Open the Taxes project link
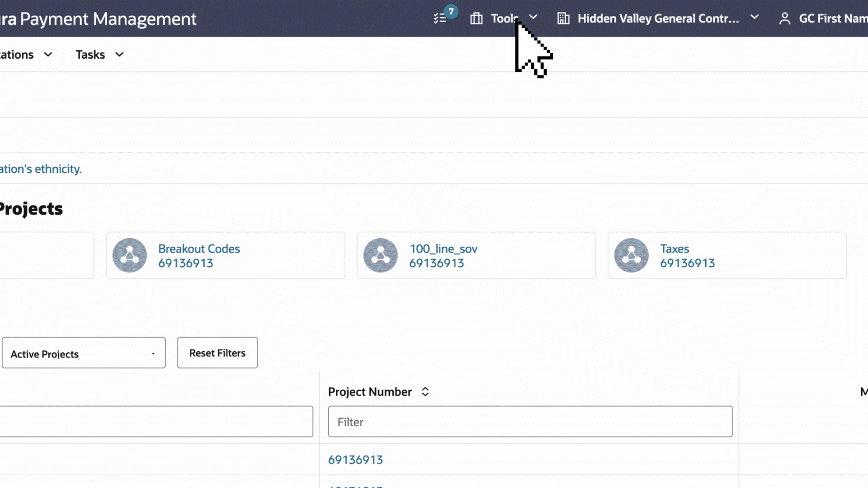 [x=675, y=249]
